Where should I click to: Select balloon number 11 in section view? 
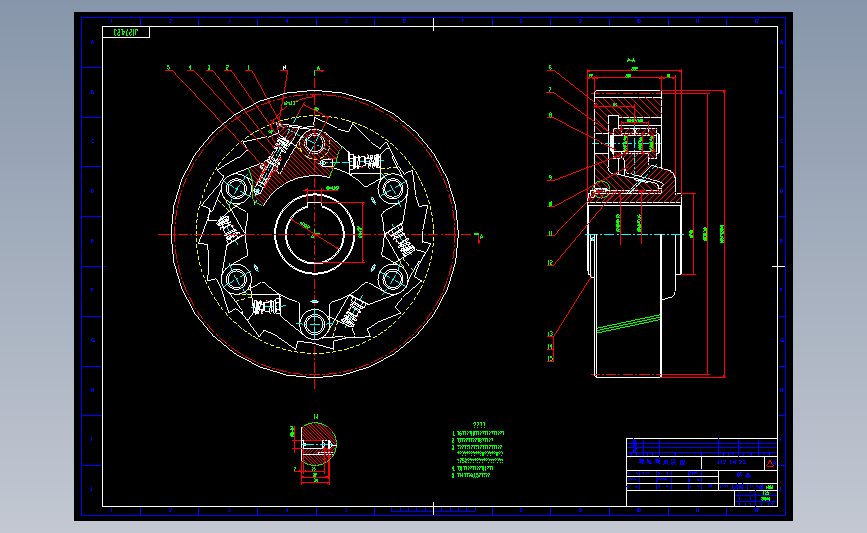(550, 233)
